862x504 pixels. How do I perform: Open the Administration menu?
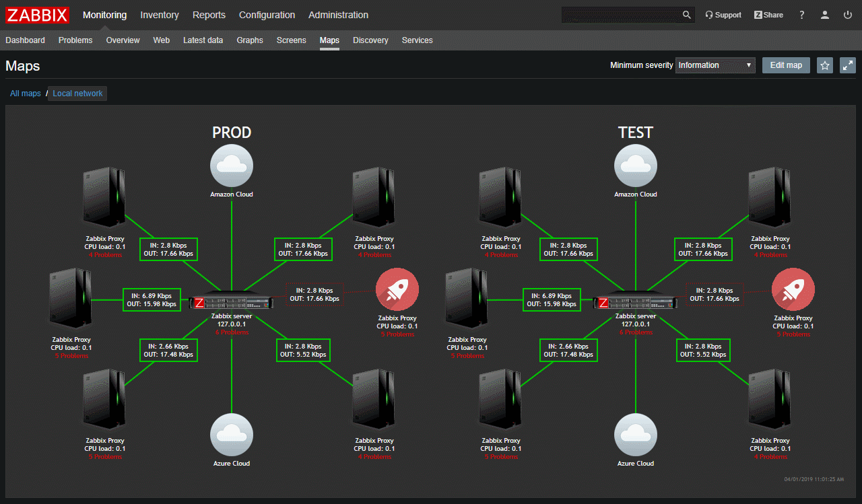338,15
